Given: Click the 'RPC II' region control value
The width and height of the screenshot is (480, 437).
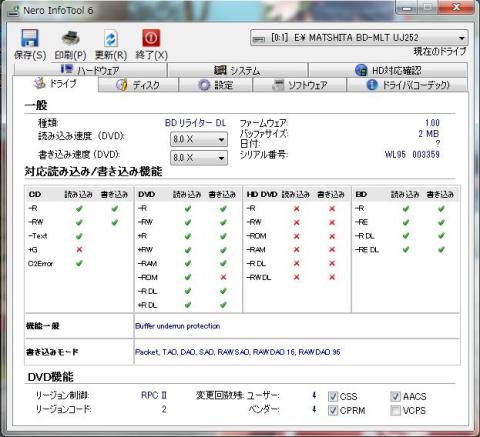Looking at the screenshot, I should [154, 395].
